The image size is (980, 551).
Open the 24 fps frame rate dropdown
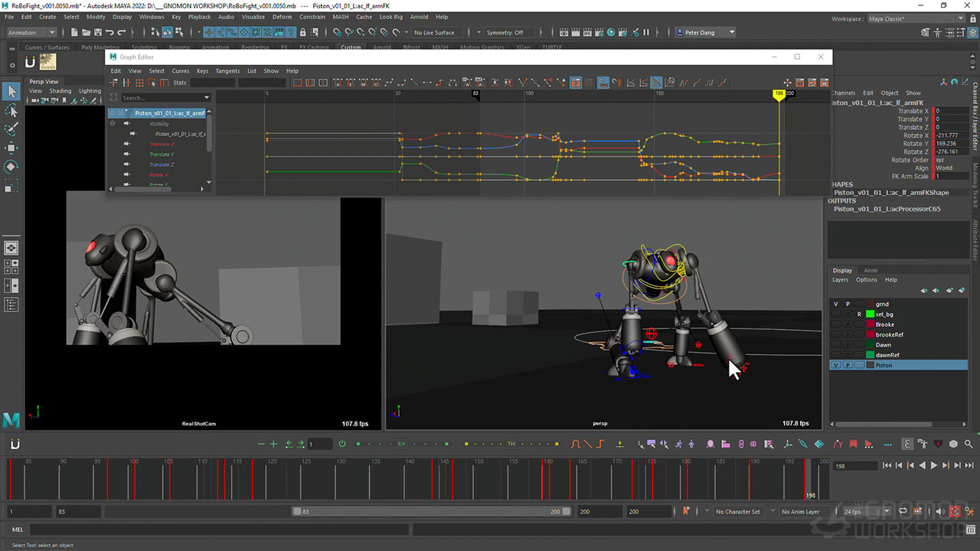click(863, 511)
